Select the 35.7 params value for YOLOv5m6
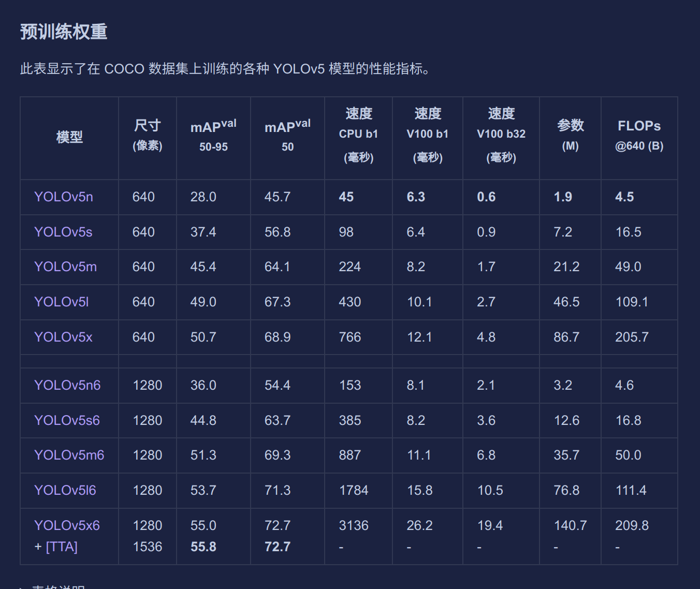 coord(566,455)
